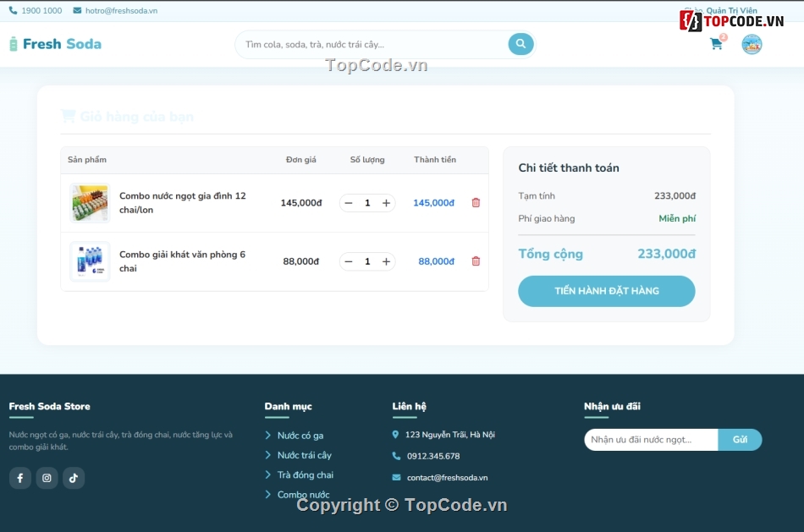
Task: Click the TIẾN HÀNH ĐẶT HÀNG button
Action: pyautogui.click(x=607, y=291)
